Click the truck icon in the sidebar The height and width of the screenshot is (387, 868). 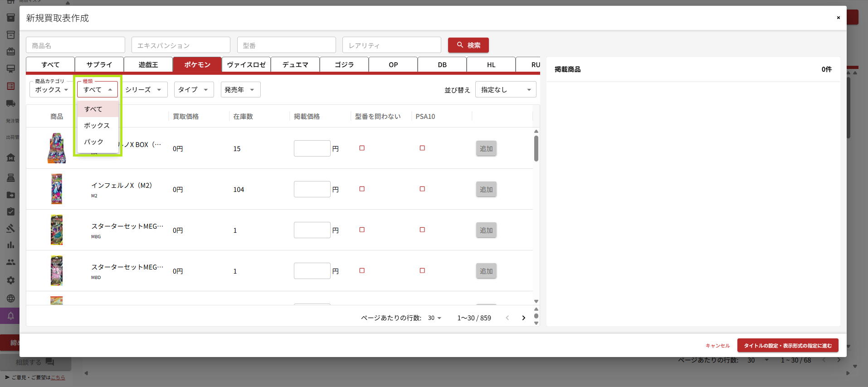click(x=10, y=103)
